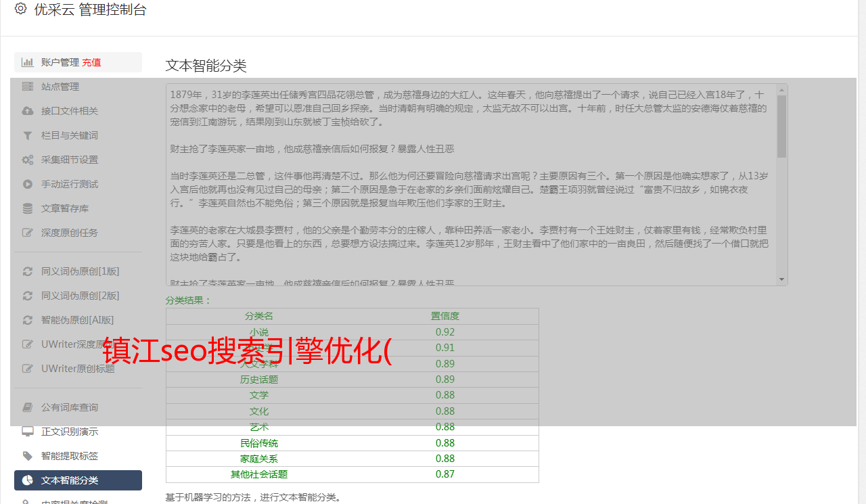Click the 文化 category cell

[259, 411]
